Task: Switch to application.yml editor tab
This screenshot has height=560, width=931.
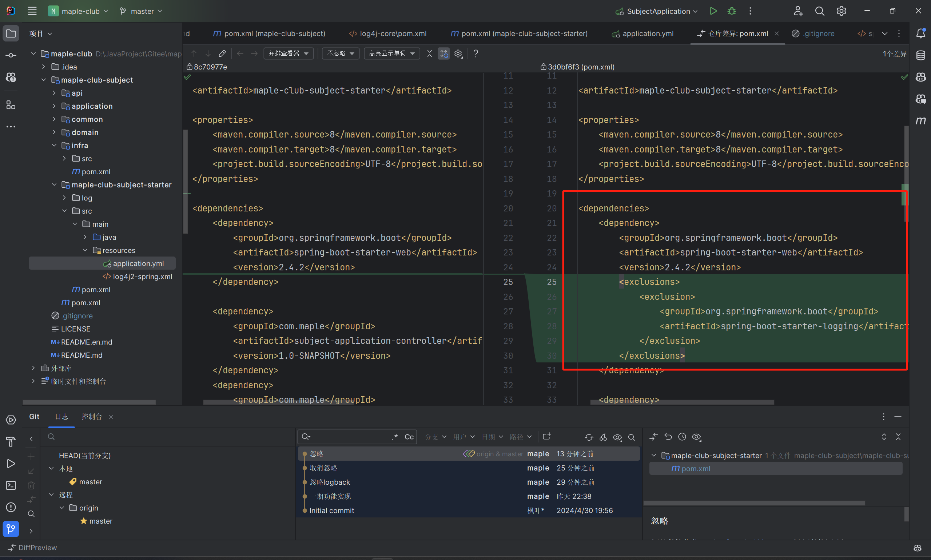Action: tap(642, 33)
